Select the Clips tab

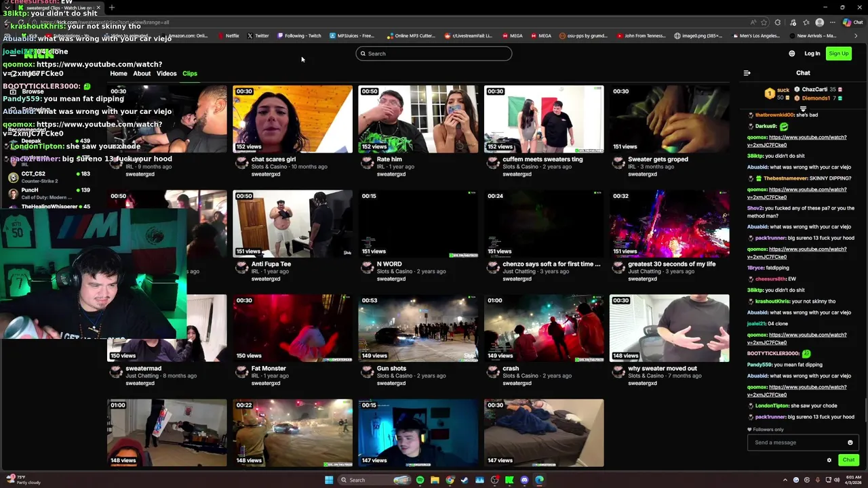(190, 73)
